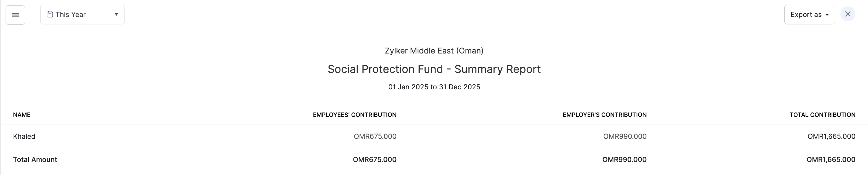
Task: Click the This Year dropdown arrow
Action: (x=116, y=15)
